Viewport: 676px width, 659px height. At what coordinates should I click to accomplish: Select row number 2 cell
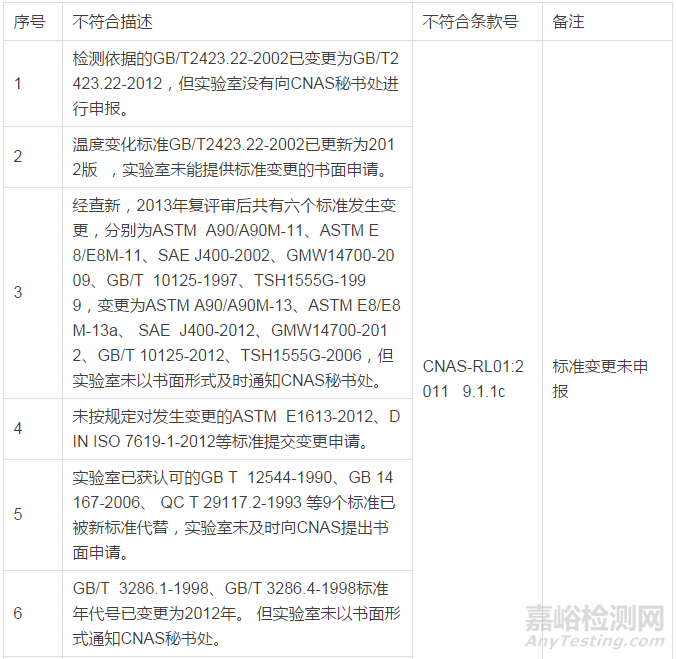pyautogui.click(x=18, y=157)
